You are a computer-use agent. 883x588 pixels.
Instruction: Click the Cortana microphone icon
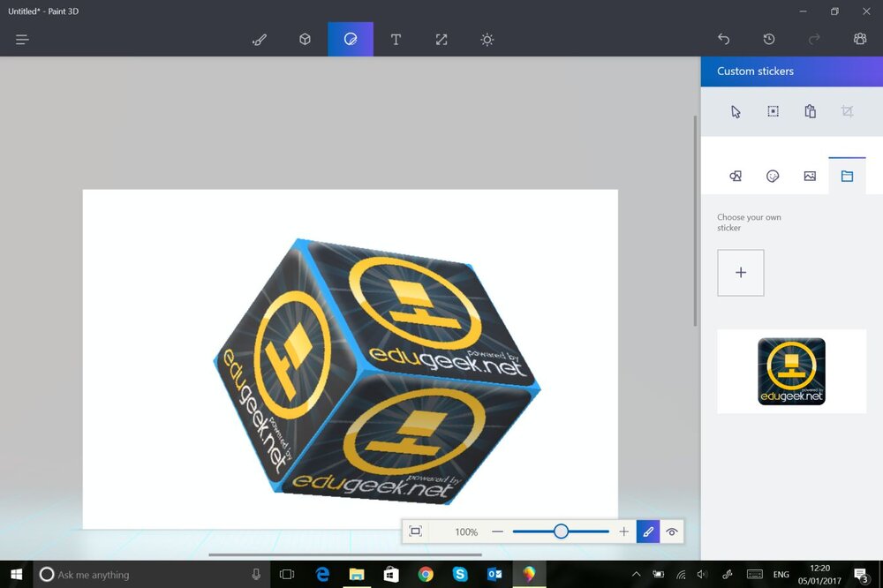[x=256, y=575]
